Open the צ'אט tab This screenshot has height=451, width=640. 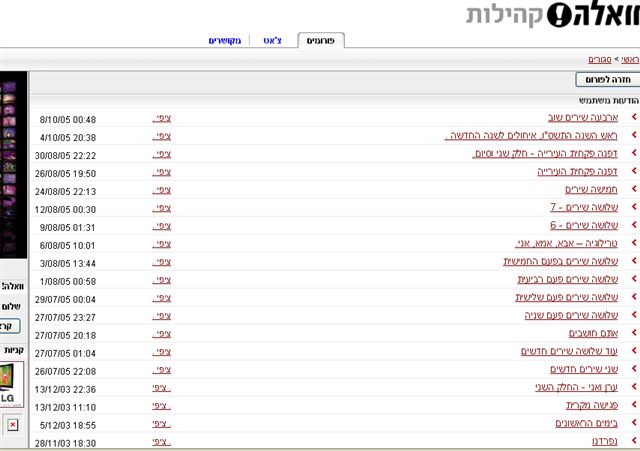tap(271, 41)
